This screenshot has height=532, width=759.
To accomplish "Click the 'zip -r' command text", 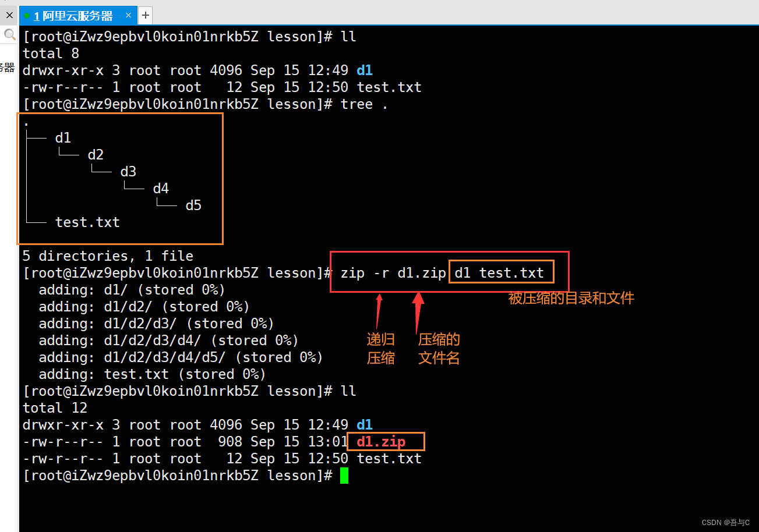I will (365, 273).
